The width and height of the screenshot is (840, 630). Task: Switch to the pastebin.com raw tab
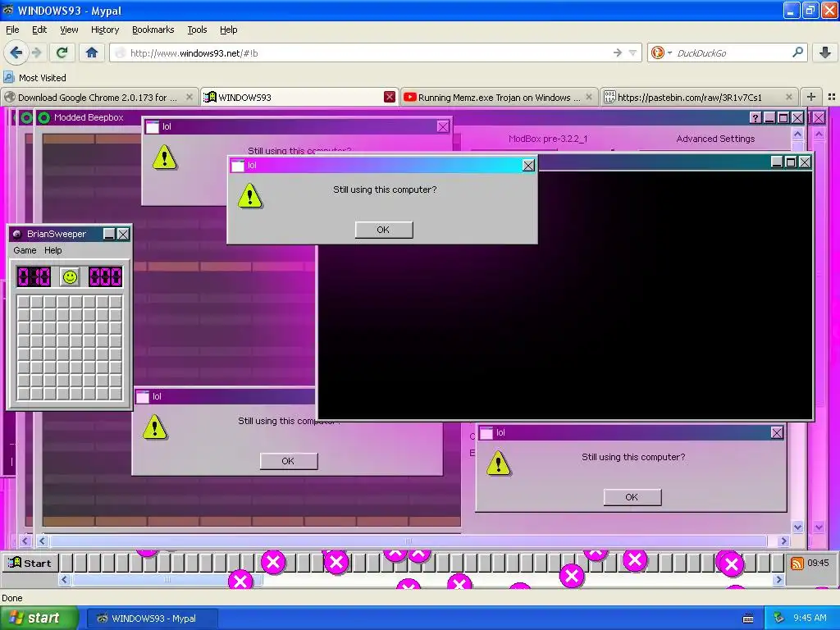(699, 97)
